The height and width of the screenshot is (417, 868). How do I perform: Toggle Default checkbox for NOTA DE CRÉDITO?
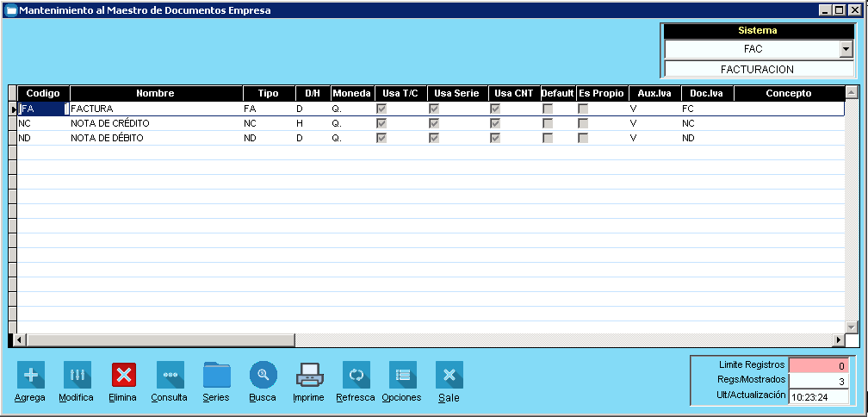point(548,124)
